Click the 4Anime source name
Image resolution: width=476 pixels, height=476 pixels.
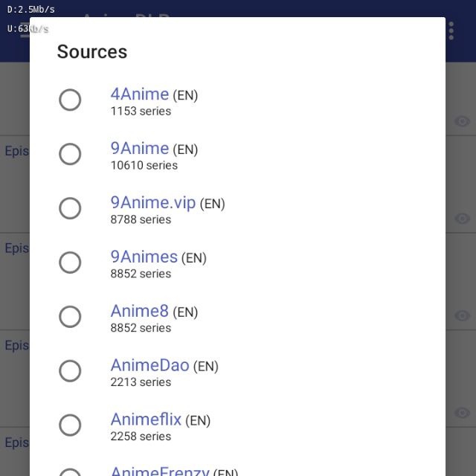[x=140, y=94]
